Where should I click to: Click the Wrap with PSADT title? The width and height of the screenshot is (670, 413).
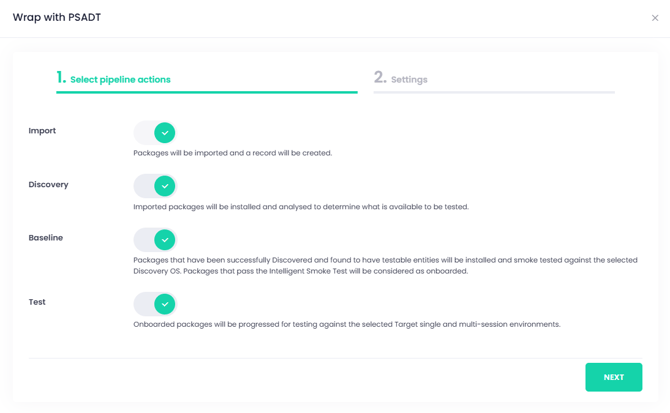[x=57, y=18]
